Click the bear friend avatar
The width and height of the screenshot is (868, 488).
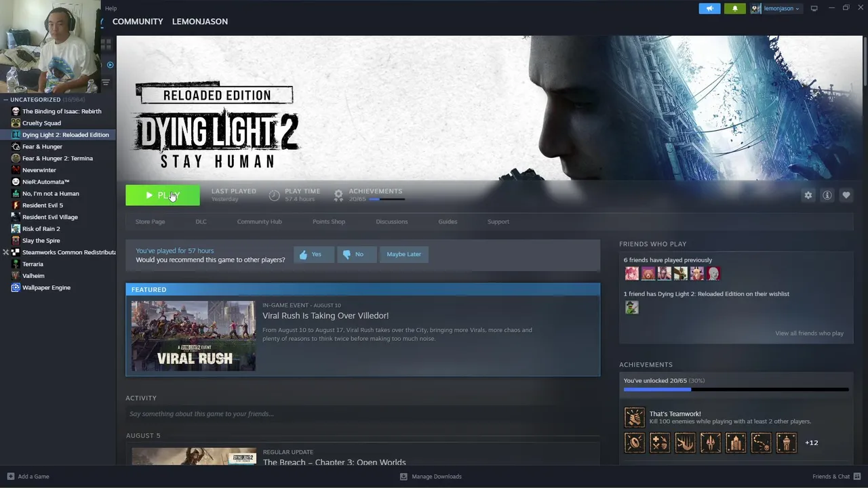click(x=648, y=273)
